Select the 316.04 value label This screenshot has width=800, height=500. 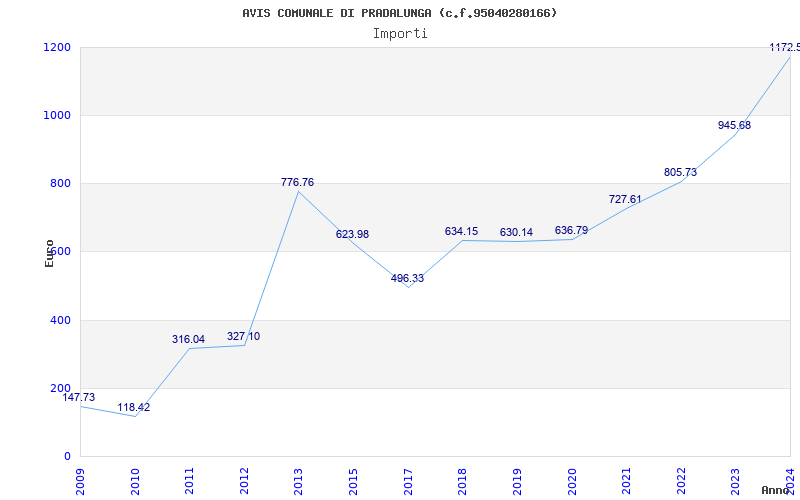point(188,339)
